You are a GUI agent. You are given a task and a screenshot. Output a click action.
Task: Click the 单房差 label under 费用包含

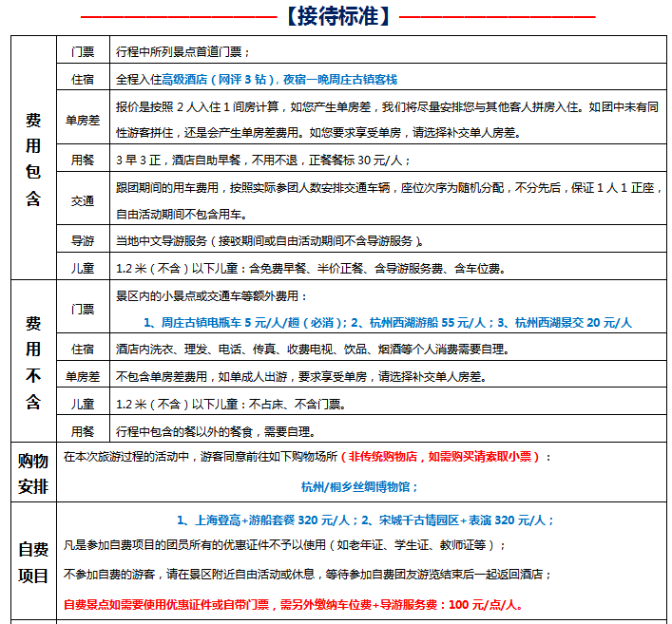point(83,120)
